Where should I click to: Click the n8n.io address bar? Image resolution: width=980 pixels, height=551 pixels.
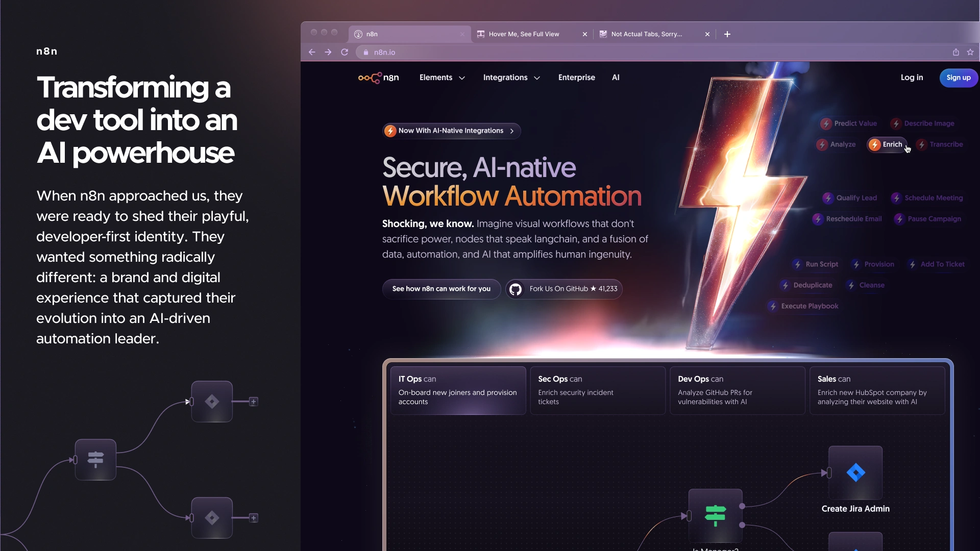pyautogui.click(x=653, y=52)
